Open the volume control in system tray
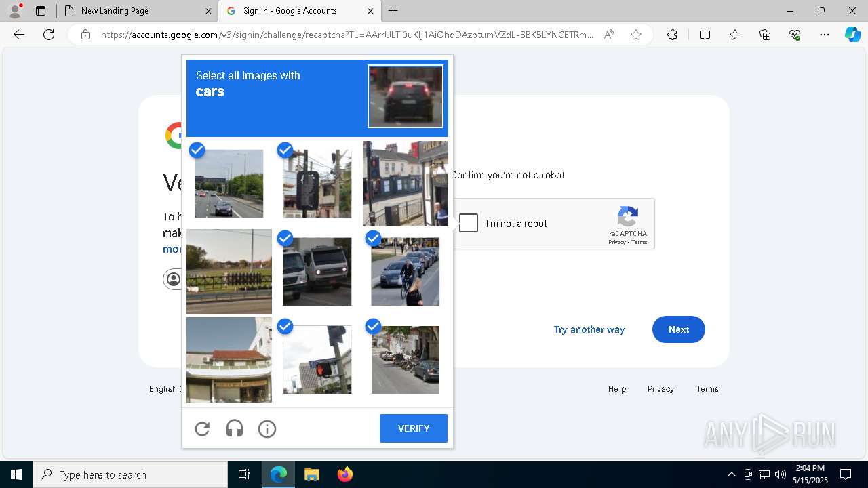868x488 pixels. tap(781, 474)
